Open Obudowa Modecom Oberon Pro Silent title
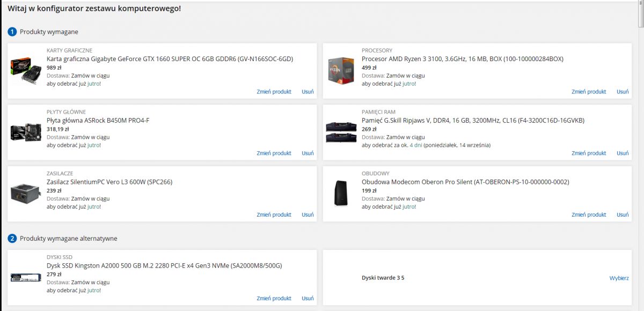The width and height of the screenshot is (644, 311). pyautogui.click(x=465, y=182)
